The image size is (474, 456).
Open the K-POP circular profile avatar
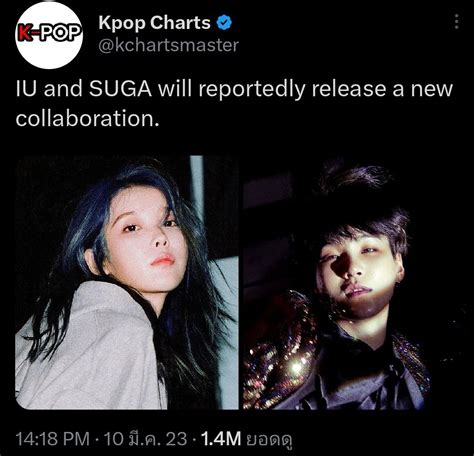(49, 35)
